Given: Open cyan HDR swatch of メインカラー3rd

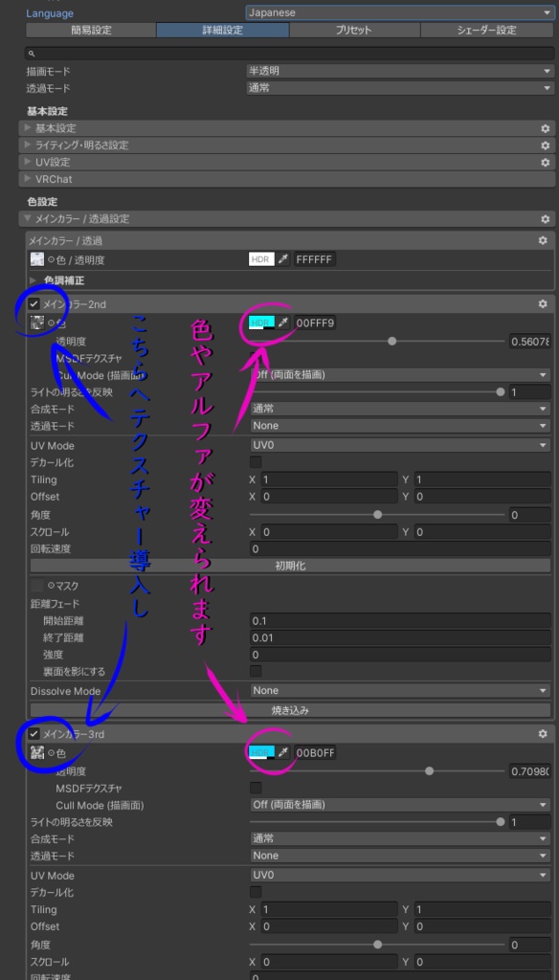Looking at the screenshot, I should tap(261, 752).
